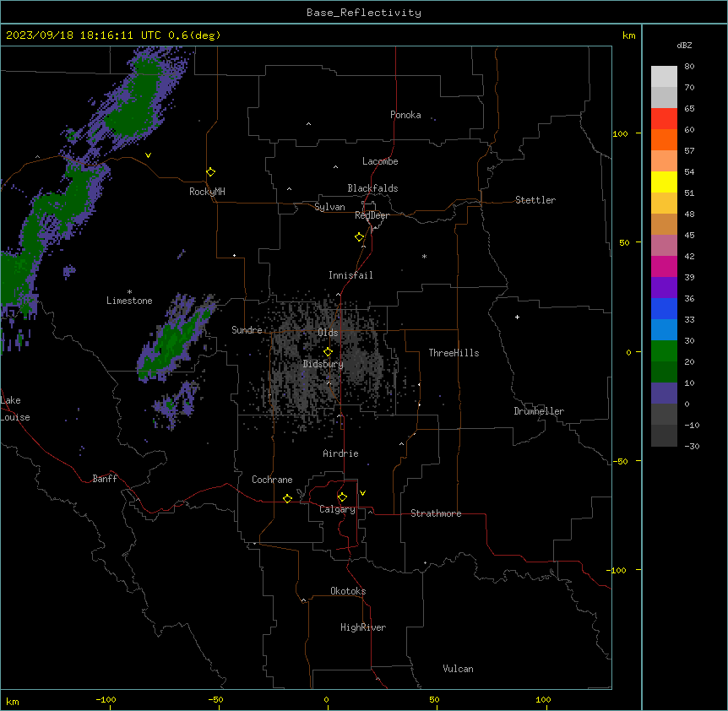728x711 pixels.
Task: Click the Lacombe label
Action: (380, 161)
